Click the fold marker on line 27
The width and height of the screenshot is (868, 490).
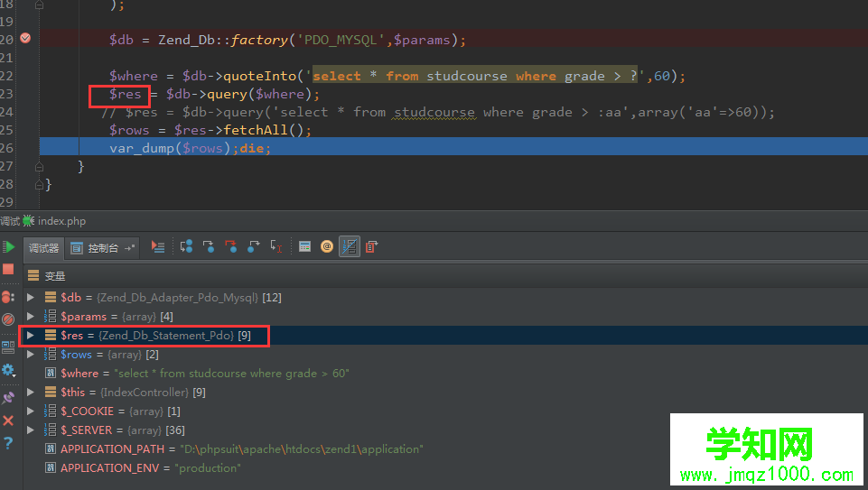(x=39, y=166)
